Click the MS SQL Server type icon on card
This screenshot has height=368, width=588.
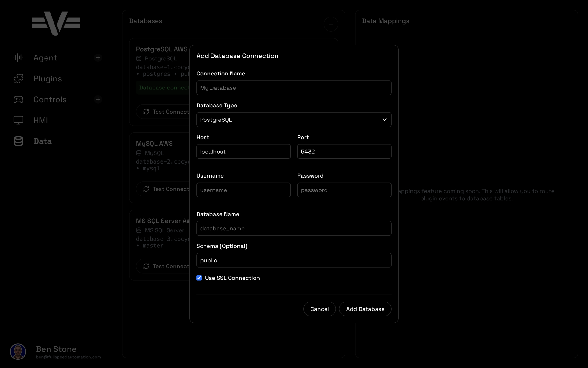coord(139,230)
